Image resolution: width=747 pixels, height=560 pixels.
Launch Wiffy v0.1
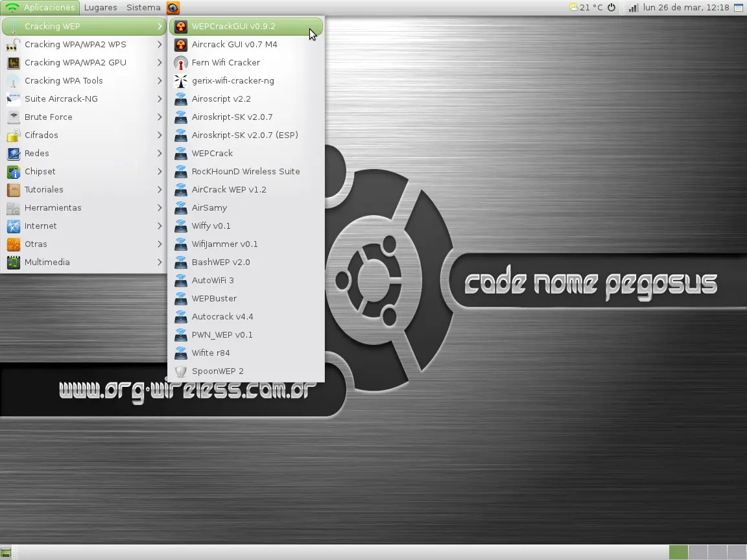[x=246, y=226]
